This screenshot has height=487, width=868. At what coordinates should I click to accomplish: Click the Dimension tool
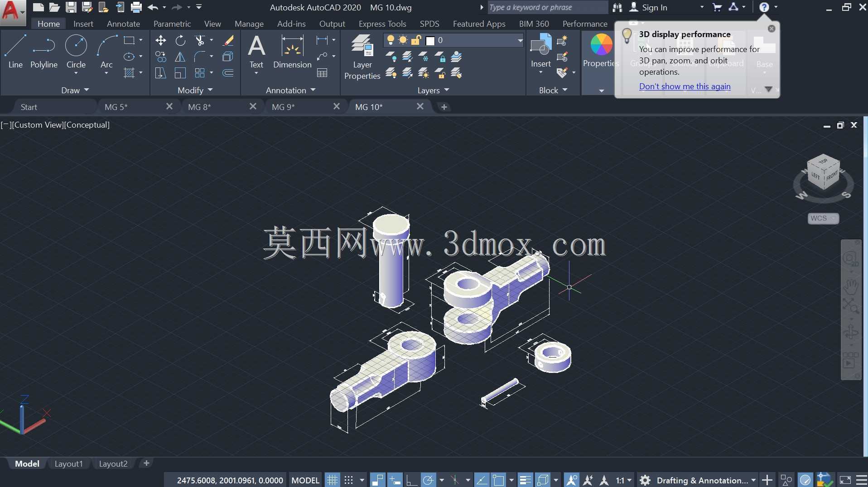(x=292, y=52)
